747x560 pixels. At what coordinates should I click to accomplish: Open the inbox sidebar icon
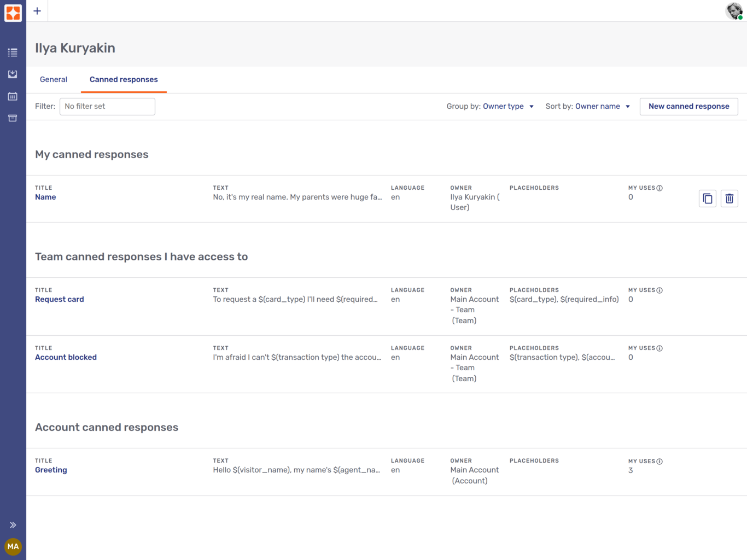13,74
